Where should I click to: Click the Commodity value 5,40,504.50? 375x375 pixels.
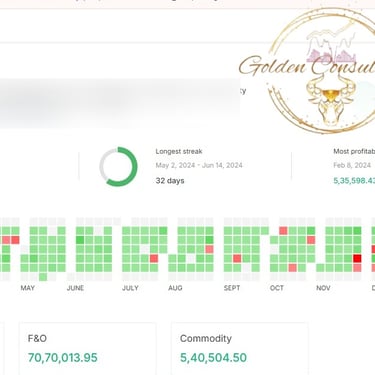(214, 358)
